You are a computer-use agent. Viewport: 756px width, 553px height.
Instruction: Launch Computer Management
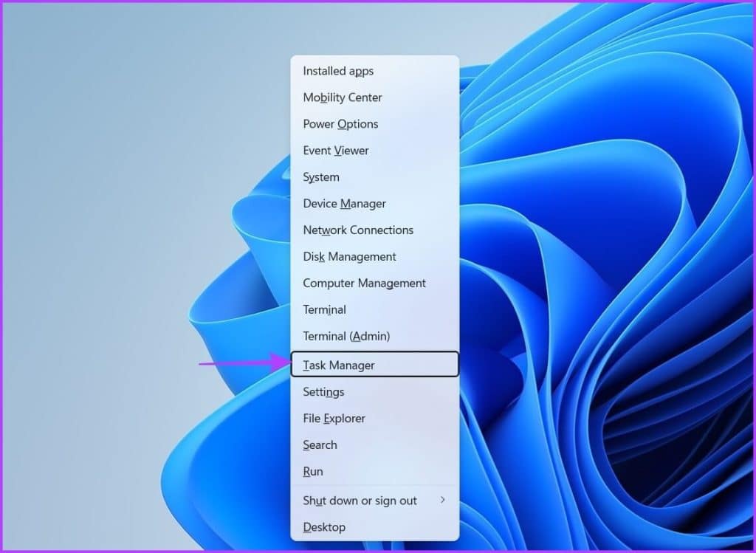click(374, 283)
